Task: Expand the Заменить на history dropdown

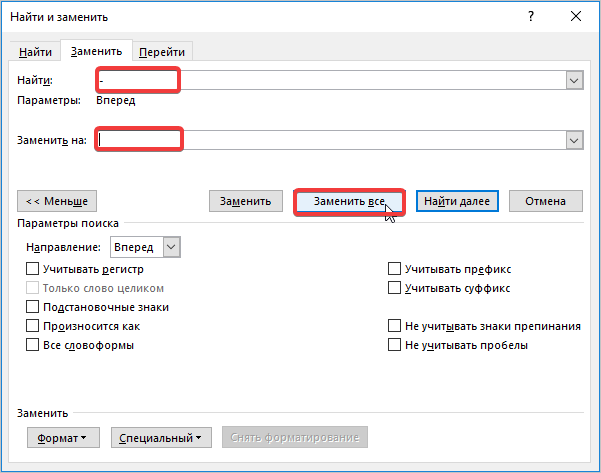Action: (x=574, y=141)
